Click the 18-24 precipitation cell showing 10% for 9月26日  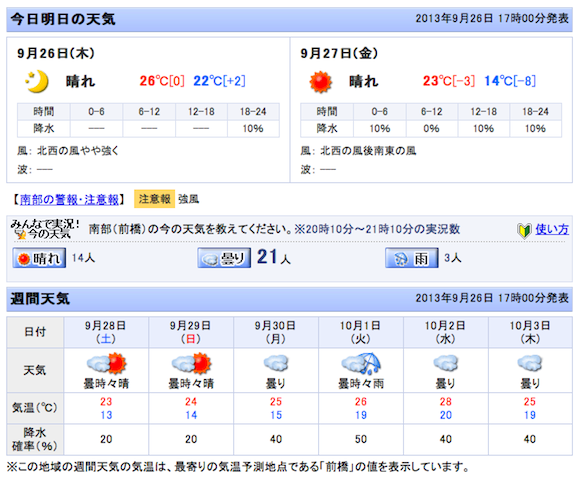click(253, 129)
